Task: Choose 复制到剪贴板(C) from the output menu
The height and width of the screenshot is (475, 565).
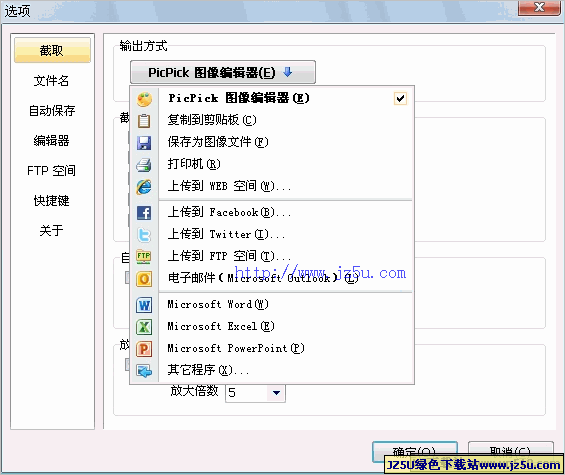Action: pos(272,120)
